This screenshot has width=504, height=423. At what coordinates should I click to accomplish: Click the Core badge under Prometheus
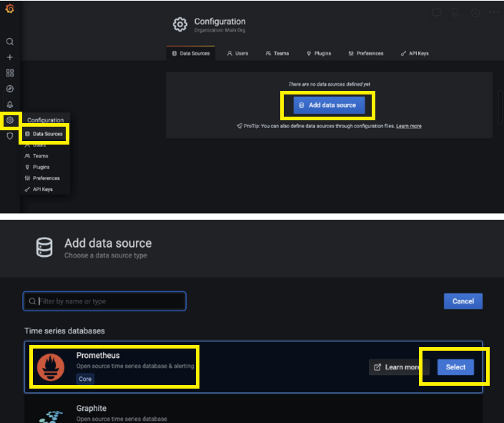85,379
